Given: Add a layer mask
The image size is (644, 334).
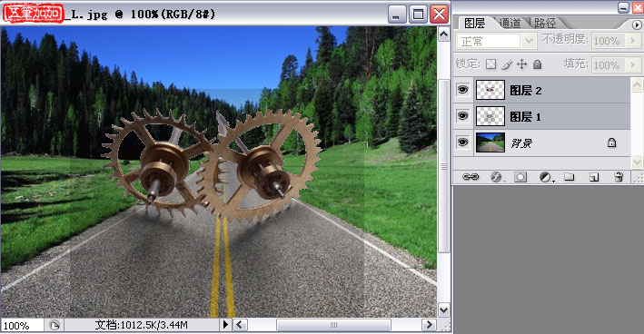Looking at the screenshot, I should coord(520,177).
